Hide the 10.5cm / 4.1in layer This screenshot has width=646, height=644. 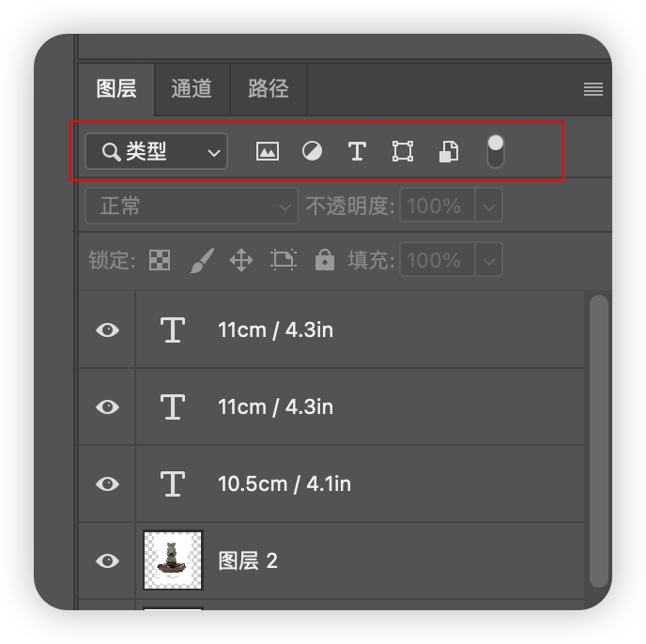pyautogui.click(x=108, y=483)
